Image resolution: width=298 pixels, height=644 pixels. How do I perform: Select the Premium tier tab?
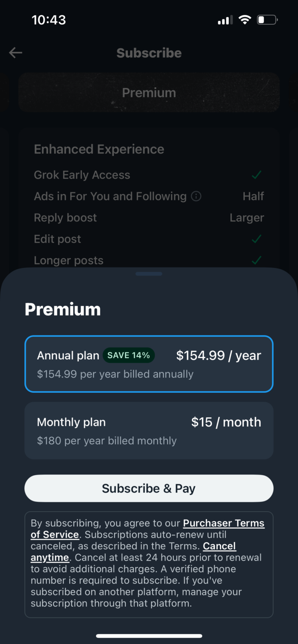(149, 92)
